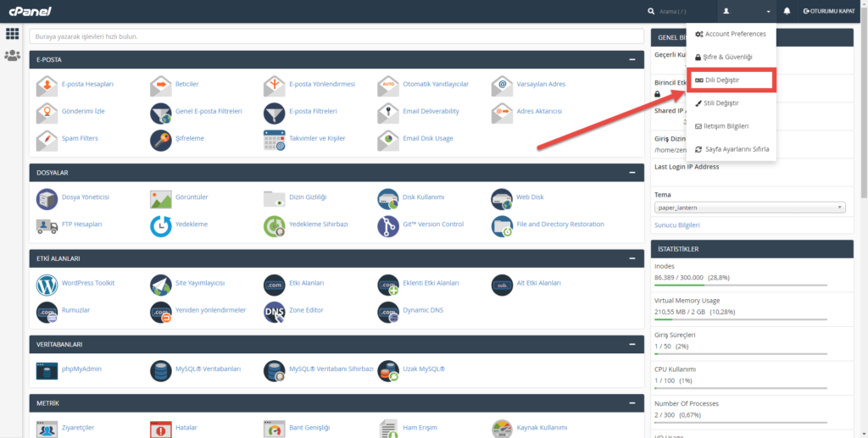The image size is (868, 438).
Task: Click the İleticiler forwarders icon
Action: (x=161, y=86)
